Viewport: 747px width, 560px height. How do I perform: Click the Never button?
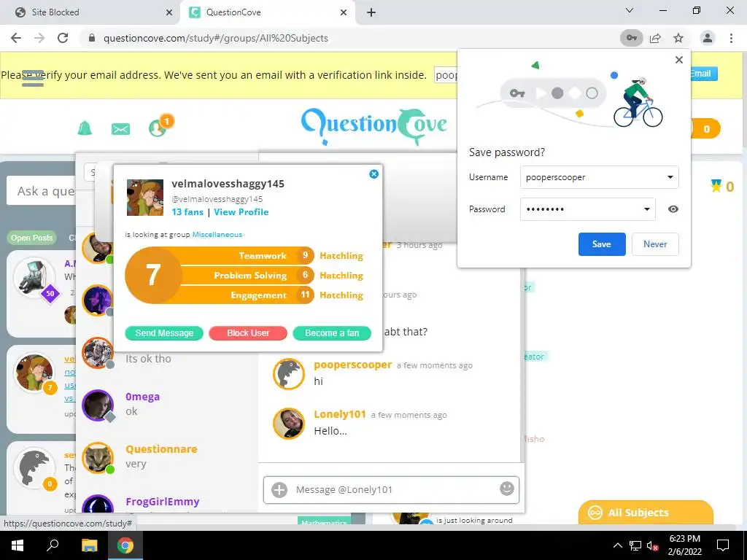coord(655,244)
